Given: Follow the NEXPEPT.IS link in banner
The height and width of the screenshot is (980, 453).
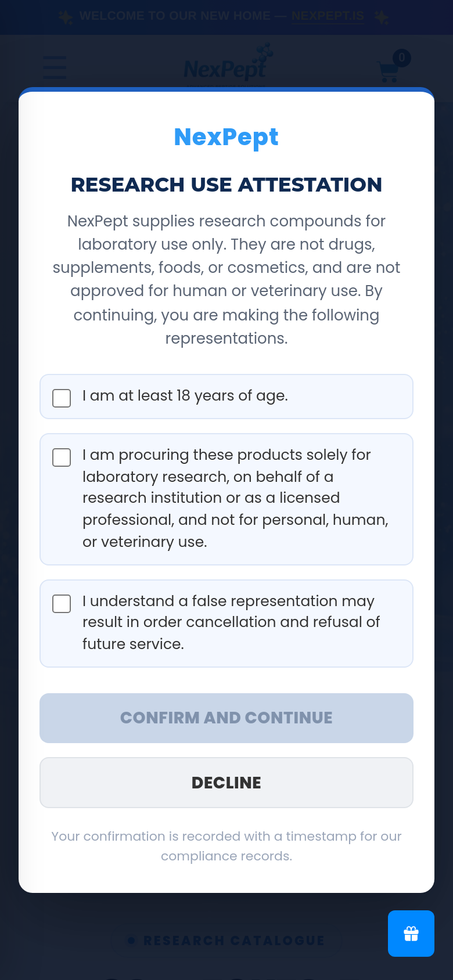Looking at the screenshot, I should [328, 16].
